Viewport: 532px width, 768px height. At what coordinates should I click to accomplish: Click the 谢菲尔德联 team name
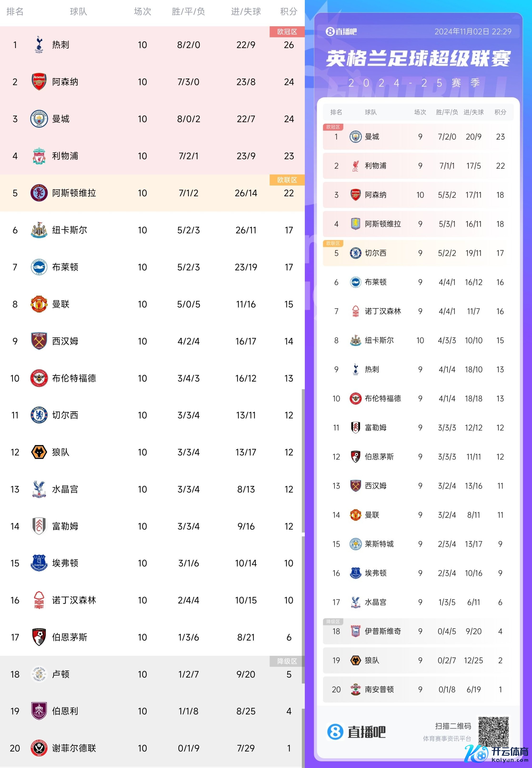point(74,748)
